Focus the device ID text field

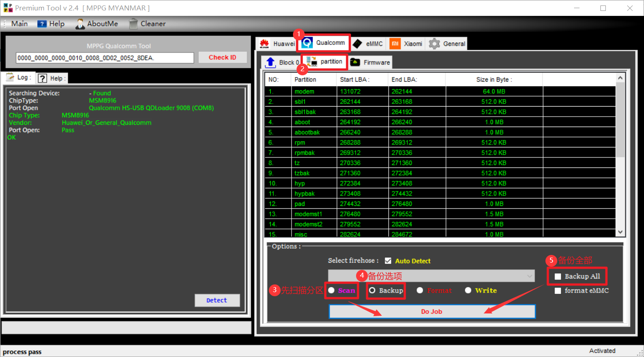click(x=105, y=58)
